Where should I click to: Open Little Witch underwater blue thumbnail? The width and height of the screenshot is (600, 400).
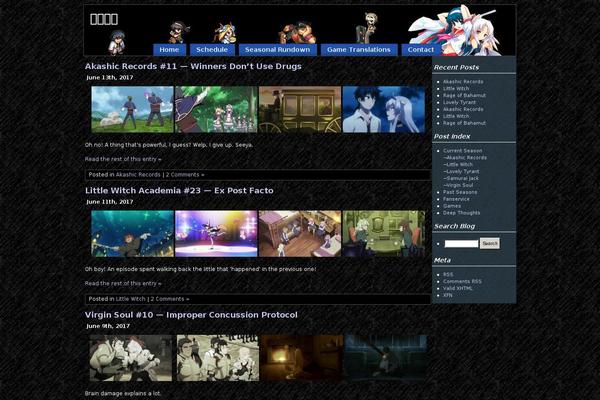click(x=132, y=234)
